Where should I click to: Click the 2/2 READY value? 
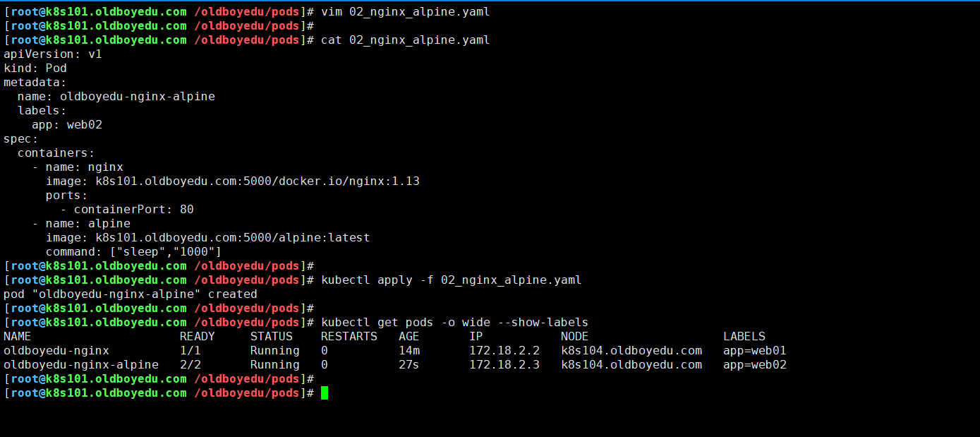pyautogui.click(x=190, y=364)
